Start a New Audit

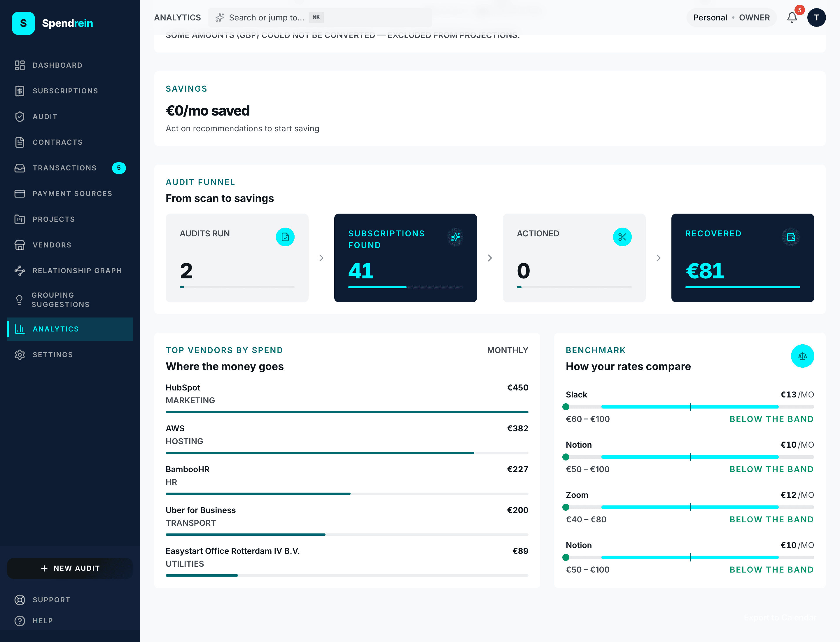70,569
